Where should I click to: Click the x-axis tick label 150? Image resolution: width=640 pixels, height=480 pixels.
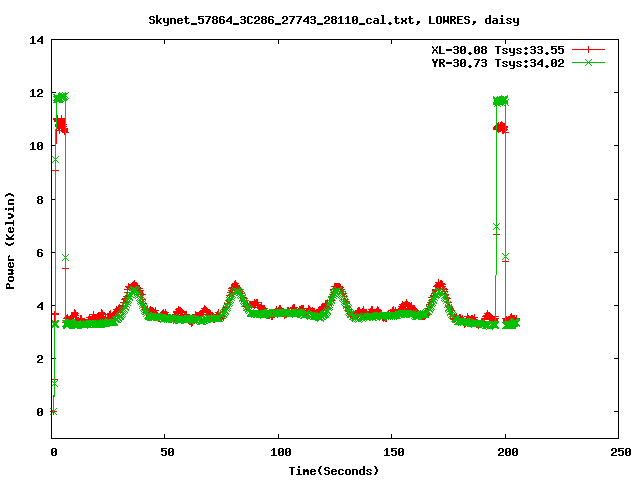394,452
